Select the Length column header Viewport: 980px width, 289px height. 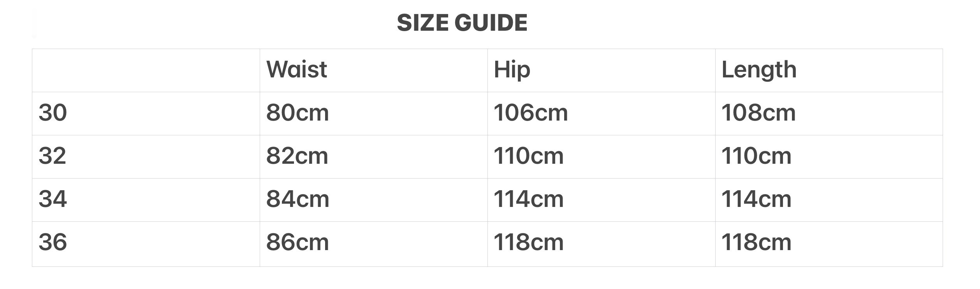pyautogui.click(x=758, y=70)
